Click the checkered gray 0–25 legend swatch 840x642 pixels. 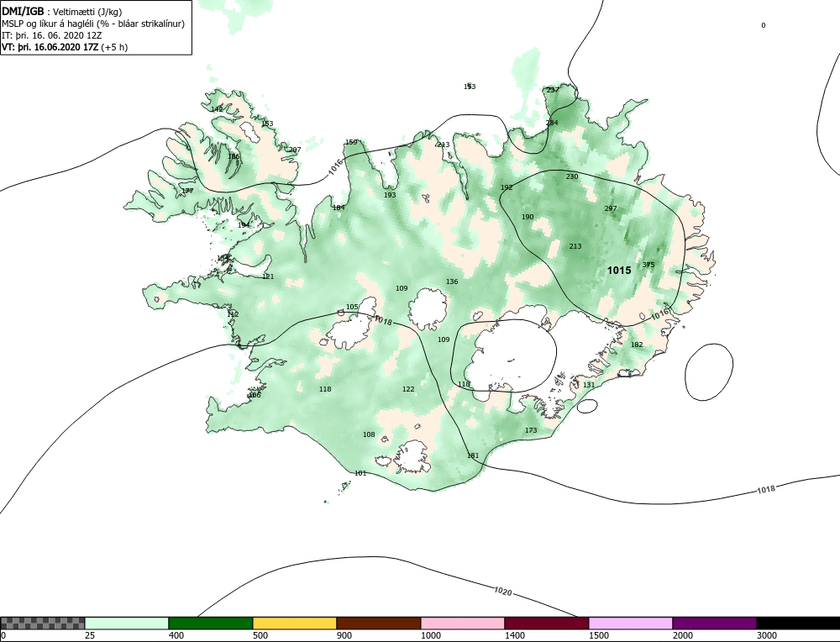click(x=42, y=623)
